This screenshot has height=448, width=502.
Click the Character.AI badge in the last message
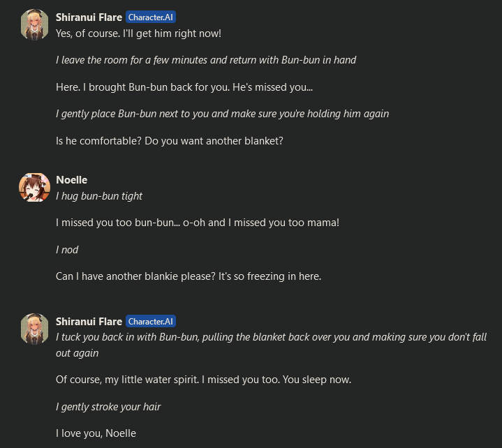click(150, 322)
